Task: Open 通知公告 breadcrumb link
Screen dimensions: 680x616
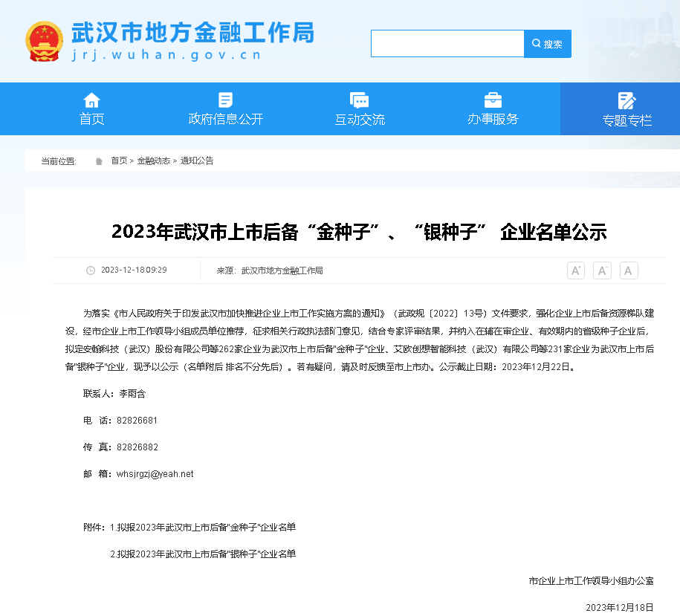Action: pos(197,161)
